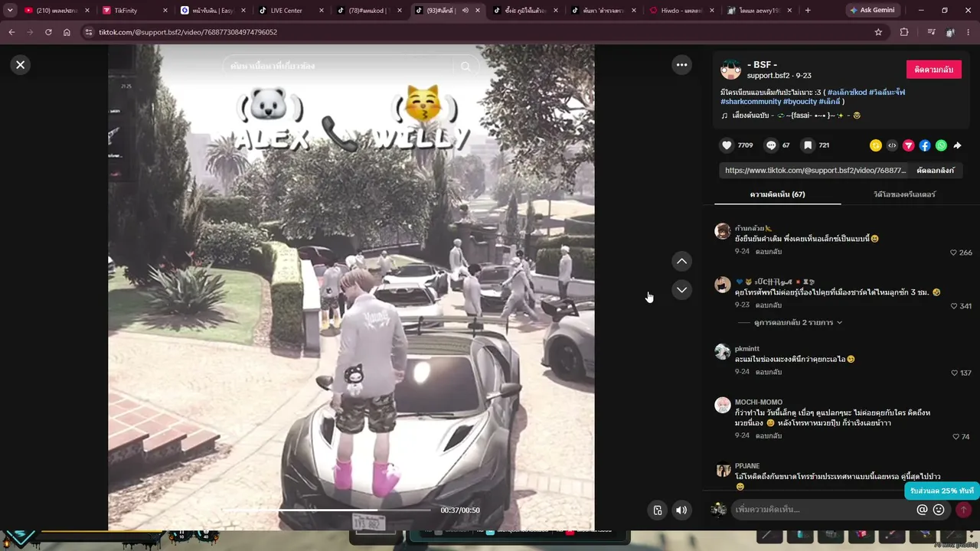The height and width of the screenshot is (551, 980).
Task: Insert a mention with the @ icon
Action: pos(922,510)
